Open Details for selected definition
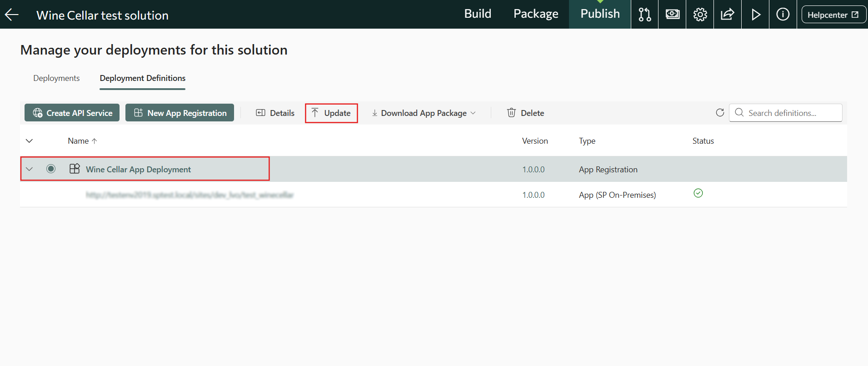 275,113
